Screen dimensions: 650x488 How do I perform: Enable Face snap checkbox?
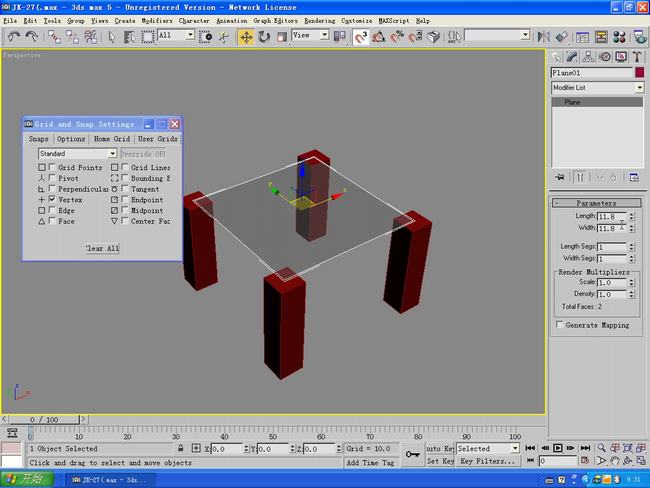[x=52, y=221]
